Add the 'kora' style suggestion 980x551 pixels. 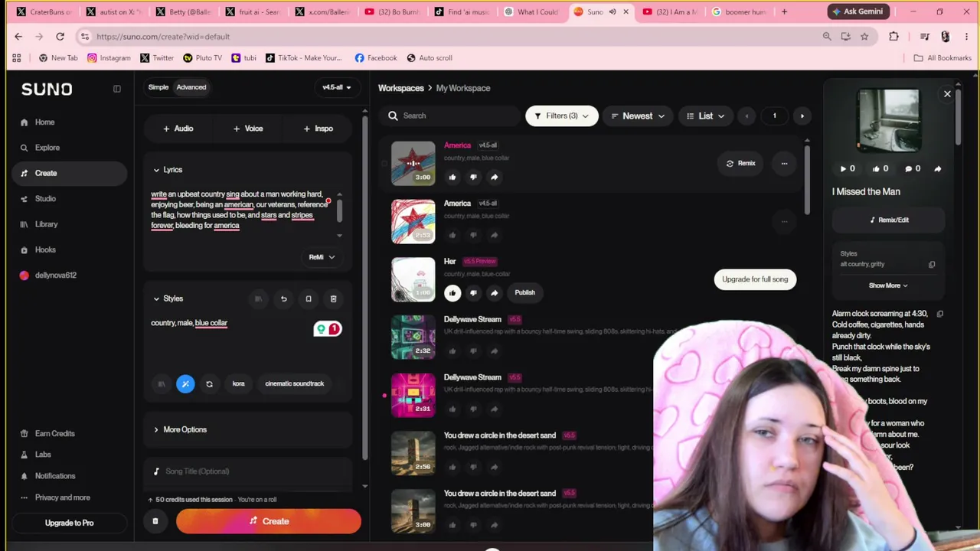pyautogui.click(x=239, y=384)
